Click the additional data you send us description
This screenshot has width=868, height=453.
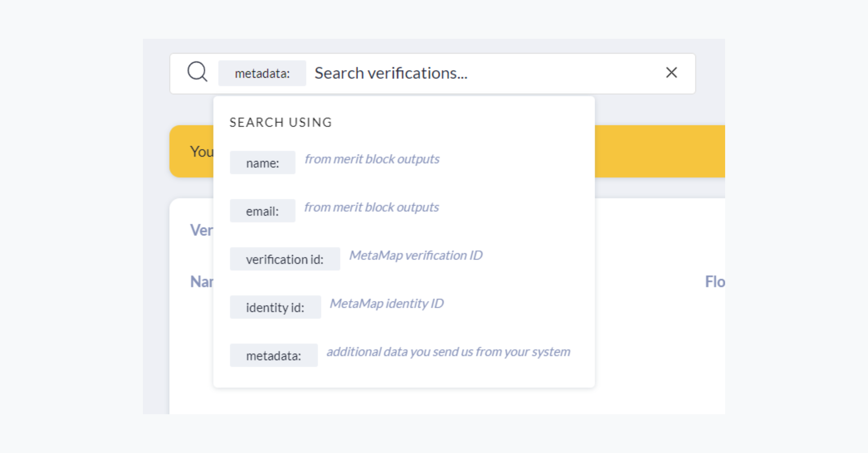coord(448,351)
